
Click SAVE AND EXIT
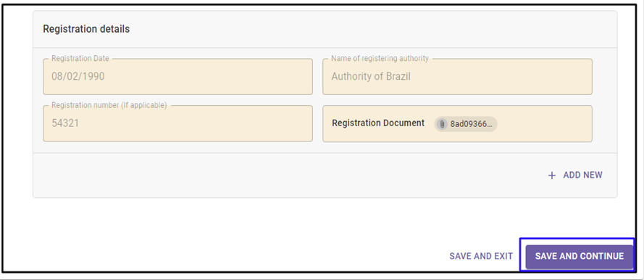click(481, 256)
